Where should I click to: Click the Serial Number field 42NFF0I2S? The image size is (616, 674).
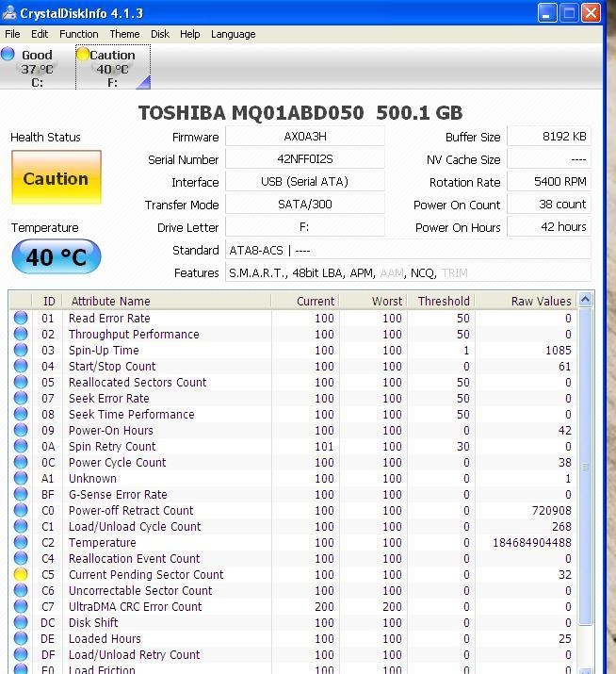tap(305, 159)
